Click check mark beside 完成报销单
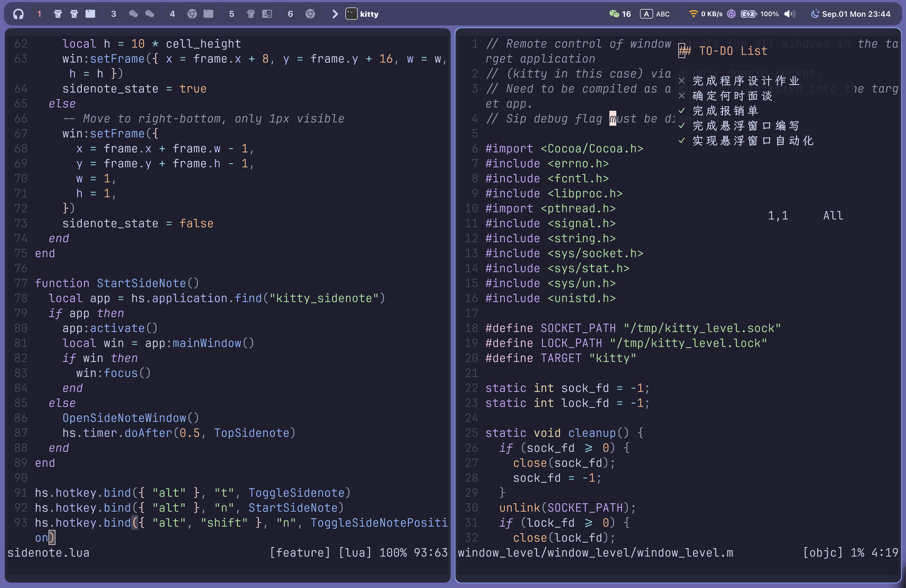Viewport: 906px width, 588px height. (x=682, y=111)
